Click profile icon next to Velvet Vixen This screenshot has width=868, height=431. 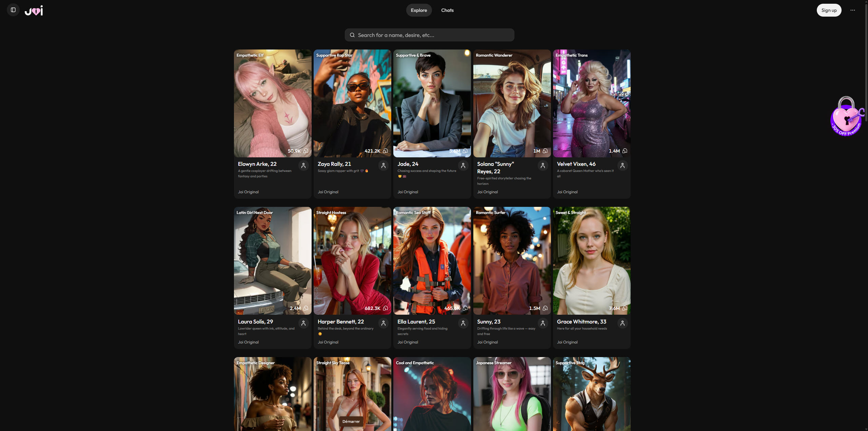pyautogui.click(x=622, y=165)
